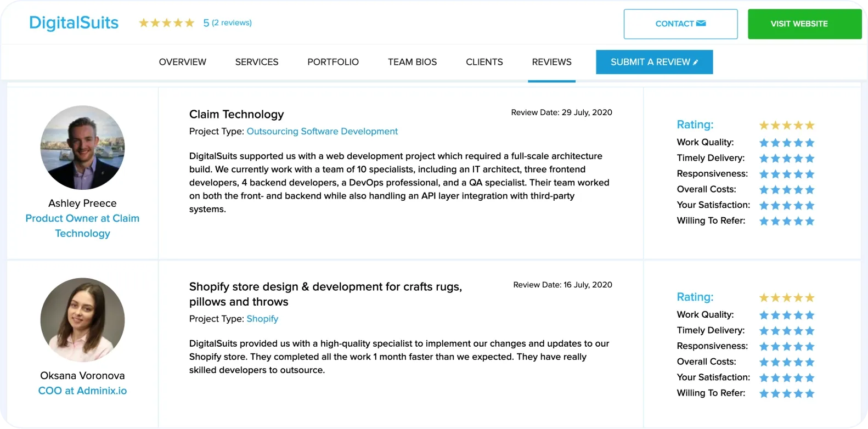Click the DigitalSuits logo
Viewport: 868px width, 429px height.
(74, 23)
